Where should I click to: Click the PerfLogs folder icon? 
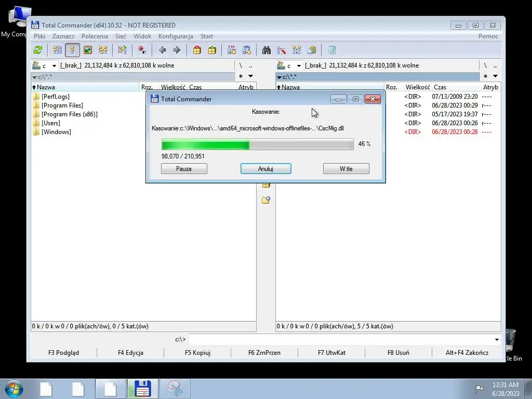point(36,96)
